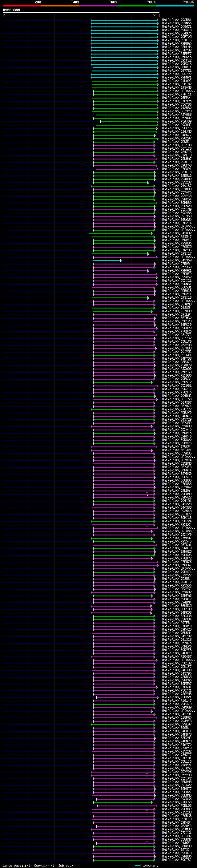Click the white query sequence ruler bar
Screen dimensions: 197x868
81,13
